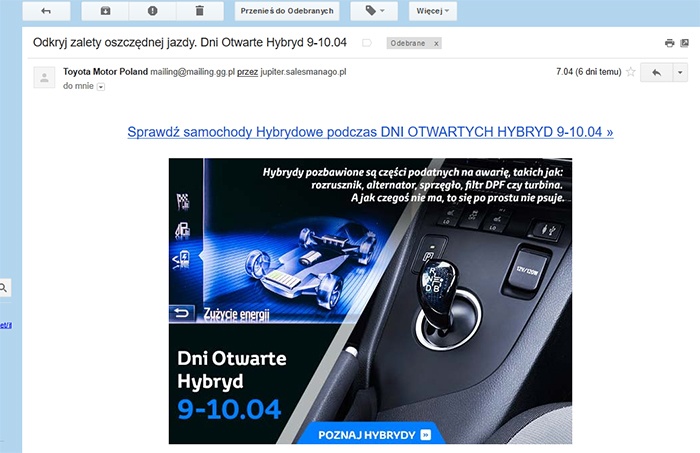700x453 pixels.
Task: Toggle the importance marker beside the subject
Action: point(367,43)
